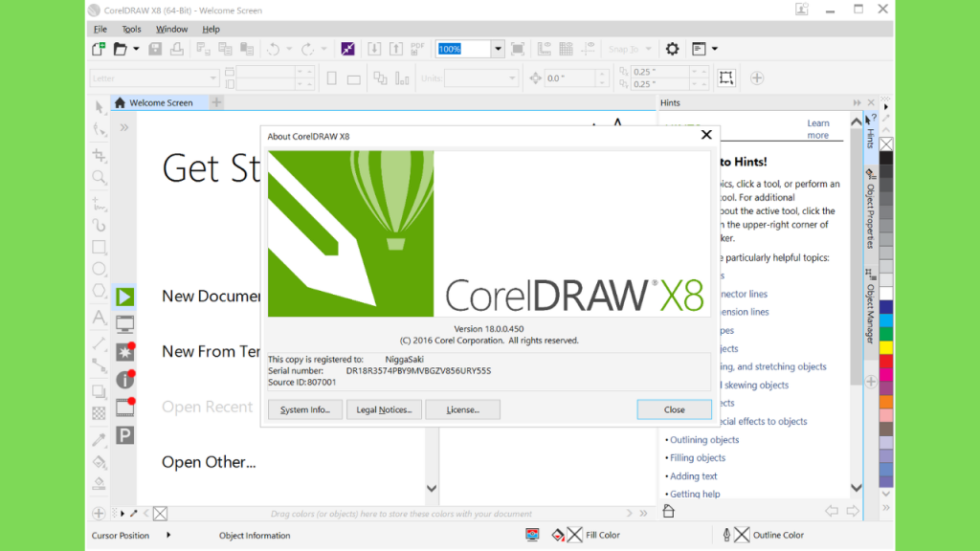Screen dimensions: 980x551
Task: Set page orientation to Landscape
Action: click(354, 78)
